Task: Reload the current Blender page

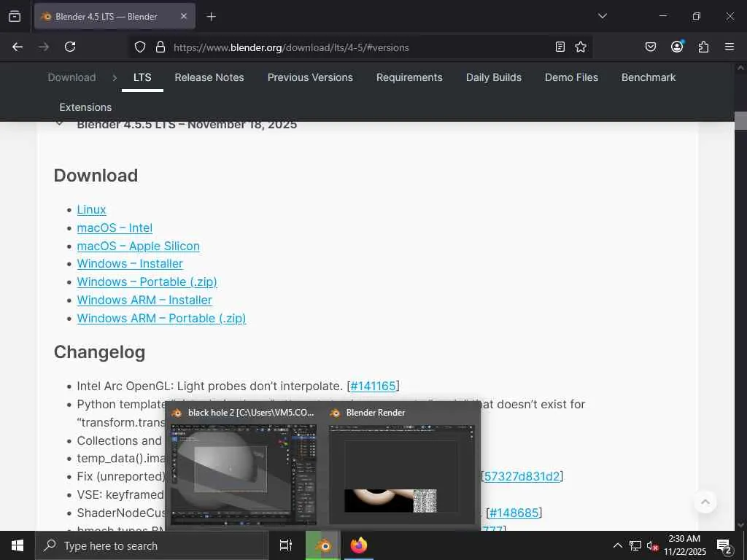Action: pyautogui.click(x=70, y=47)
